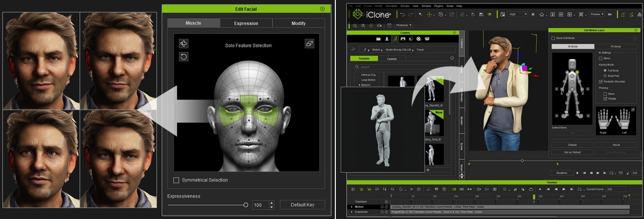644x219 pixels.
Task: Click the green Move gizmo tool
Action: (x=429, y=15)
